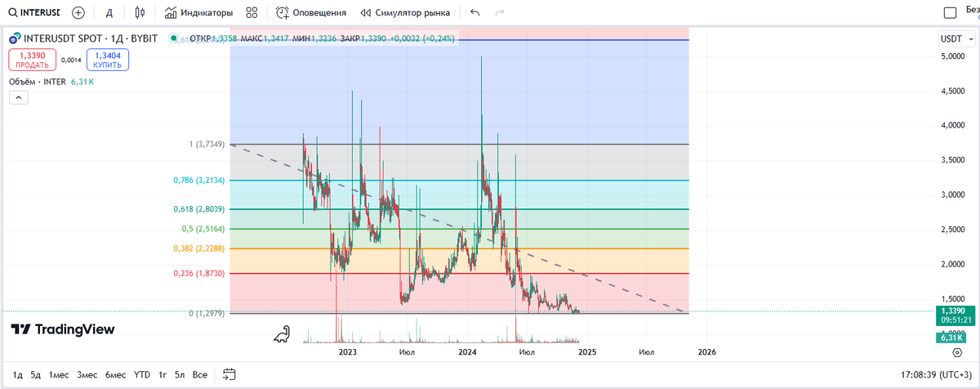This screenshot has height=389, width=980.
Task: Set range to 1г
Action: click(163, 374)
